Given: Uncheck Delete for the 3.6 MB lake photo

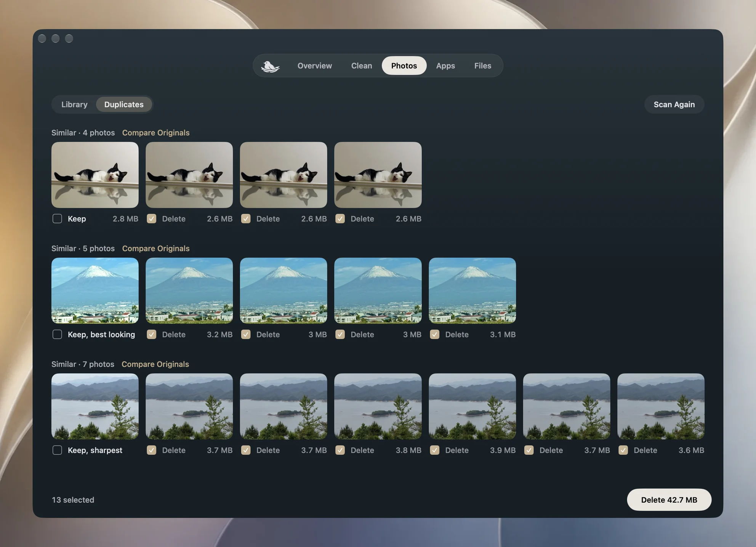Looking at the screenshot, I should click(x=623, y=451).
